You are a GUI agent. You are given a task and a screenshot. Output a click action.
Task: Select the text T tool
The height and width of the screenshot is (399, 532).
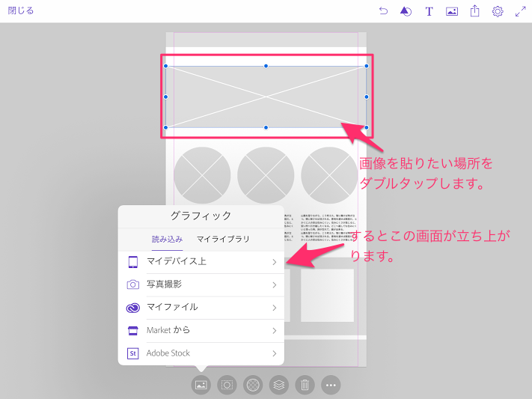coord(429,11)
